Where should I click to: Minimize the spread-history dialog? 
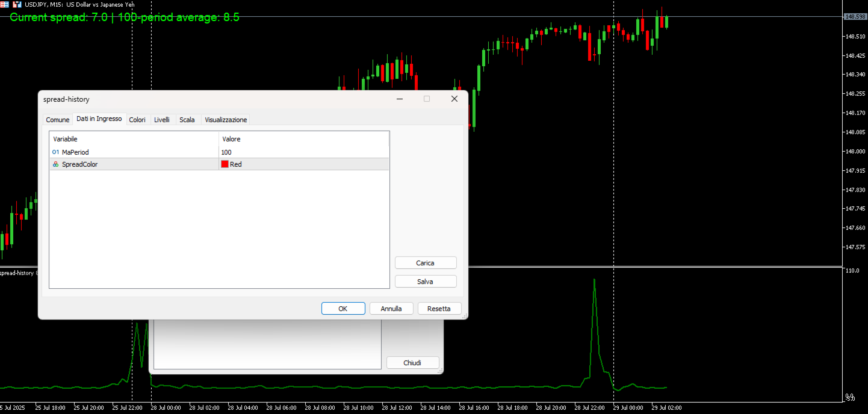pos(399,99)
